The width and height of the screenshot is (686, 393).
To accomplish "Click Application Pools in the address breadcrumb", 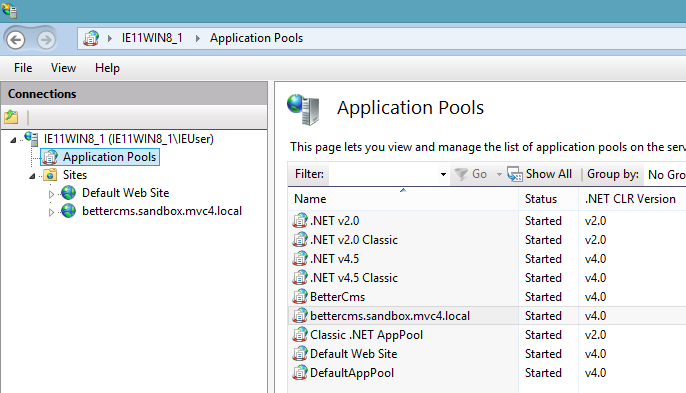I will pyautogui.click(x=256, y=38).
